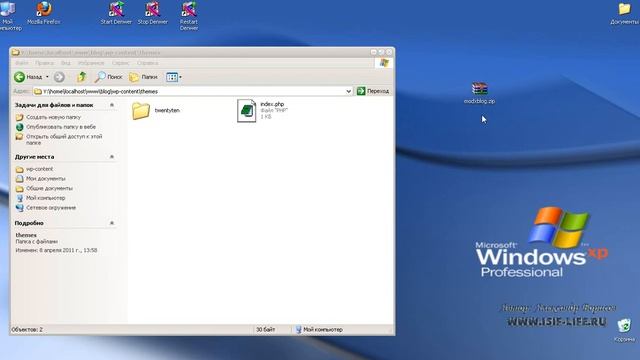Click the explorer title bar folder icon
The width and height of the screenshot is (640, 360).
point(16,52)
